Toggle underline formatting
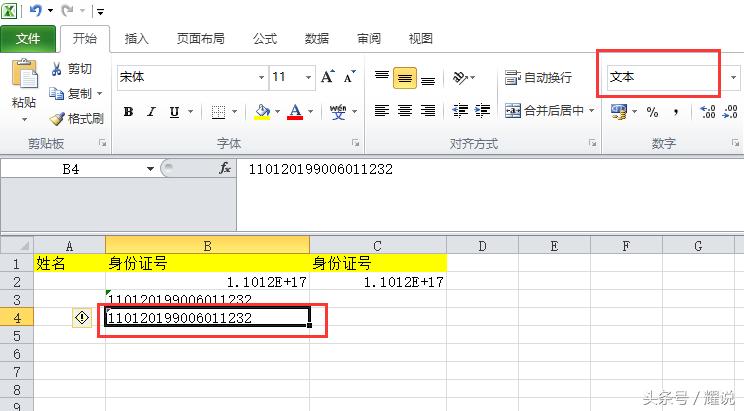The image size is (744, 411). coord(174,112)
